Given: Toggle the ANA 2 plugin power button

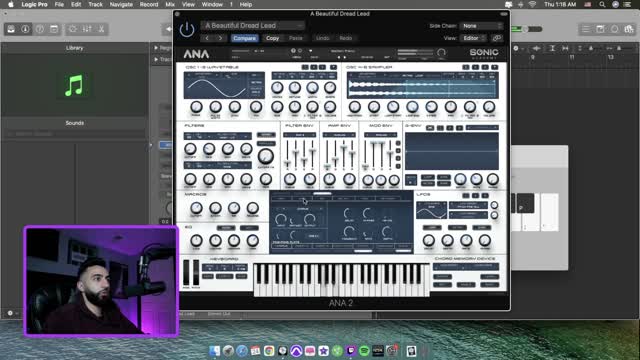Looking at the screenshot, I should (x=187, y=30).
